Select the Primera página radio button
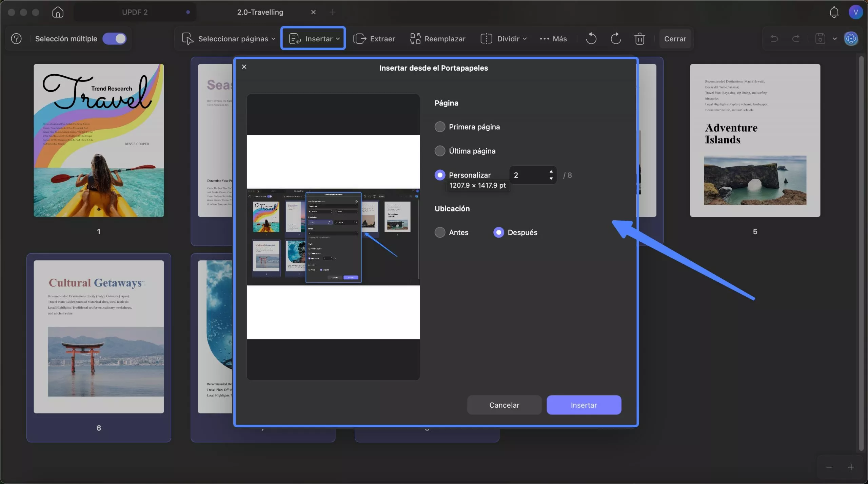 [440, 127]
